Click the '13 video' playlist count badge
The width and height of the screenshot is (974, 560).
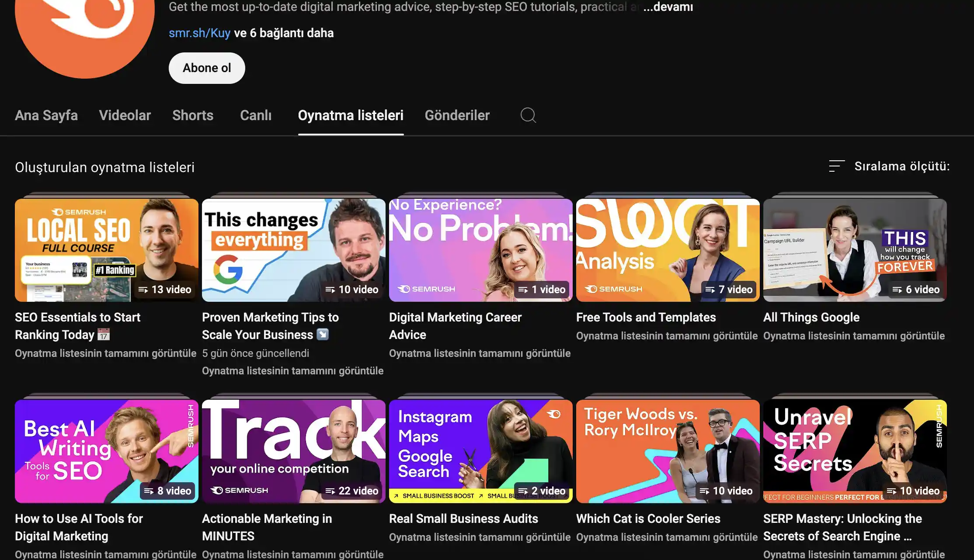[165, 290]
